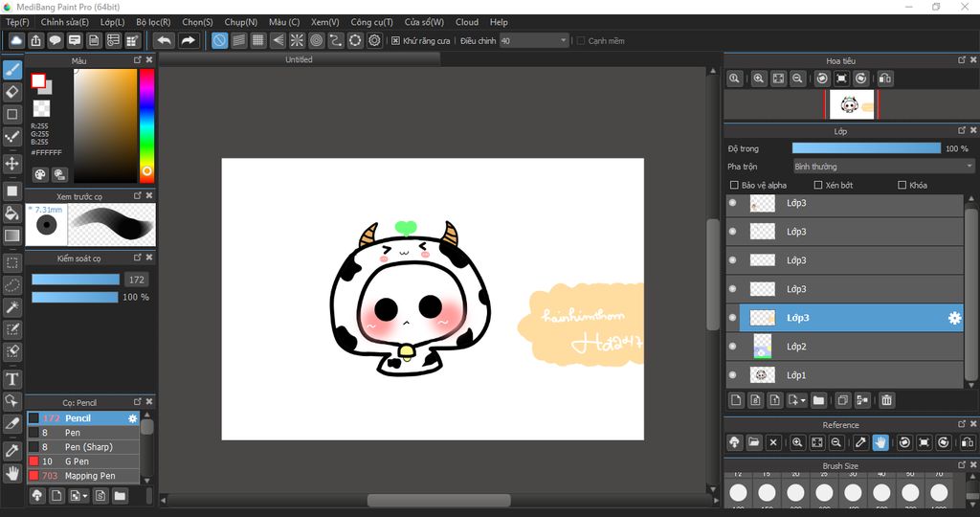Image resolution: width=980 pixels, height=517 pixels.
Task: Toggle visibility of highlighted Lớp3 layer
Action: click(x=732, y=318)
